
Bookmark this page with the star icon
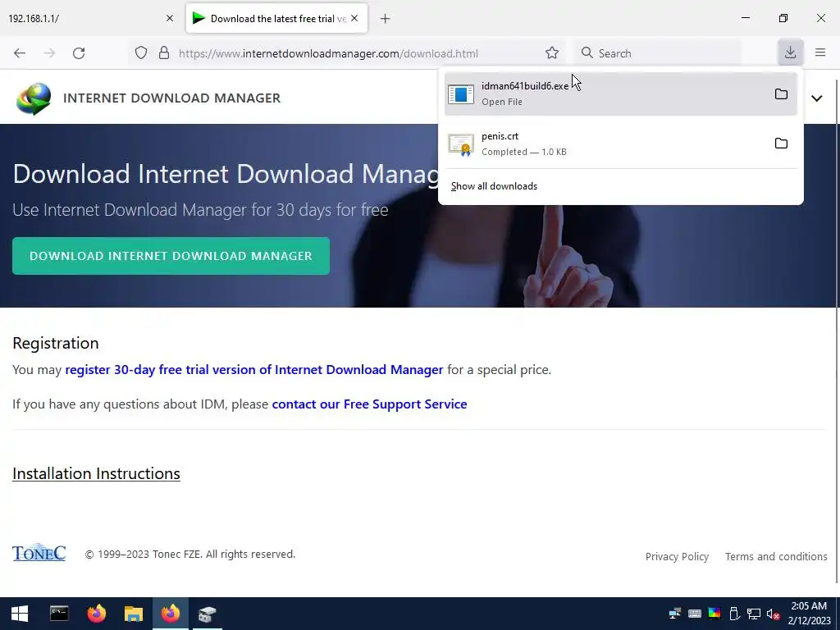552,53
